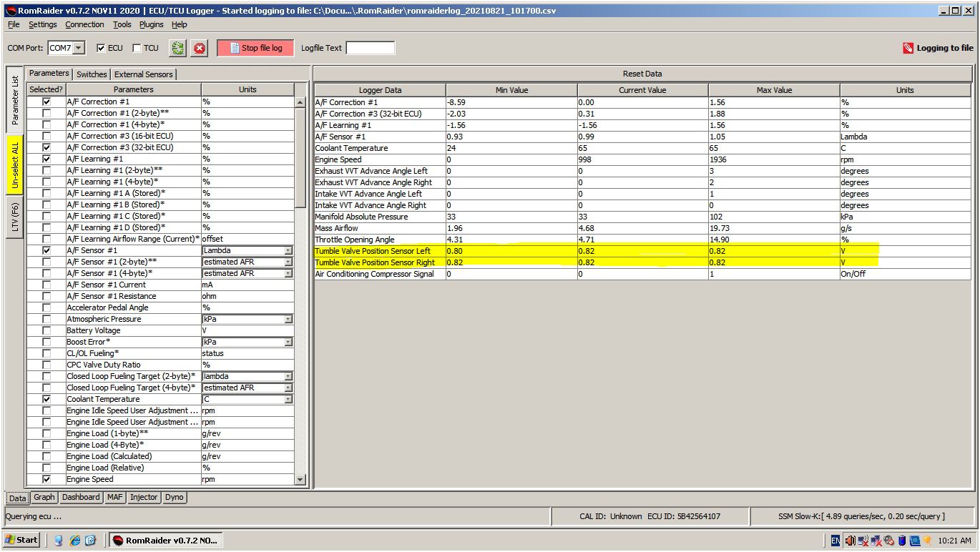
Task: Open the COM Port dropdown
Action: tap(79, 49)
